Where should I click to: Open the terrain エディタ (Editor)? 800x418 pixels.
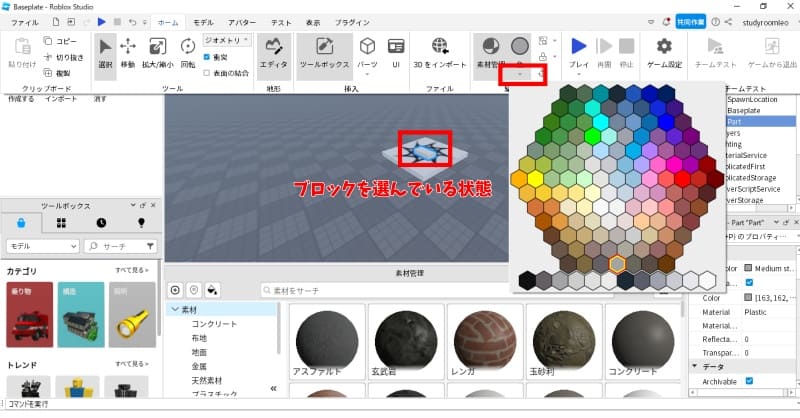[x=273, y=55]
